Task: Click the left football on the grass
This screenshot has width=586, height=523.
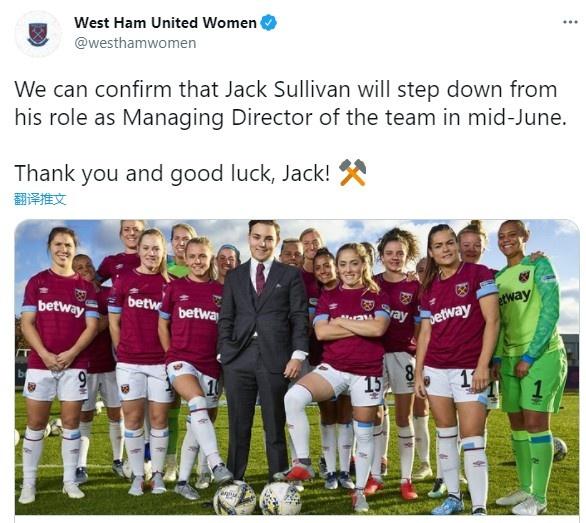Action: click(x=235, y=498)
